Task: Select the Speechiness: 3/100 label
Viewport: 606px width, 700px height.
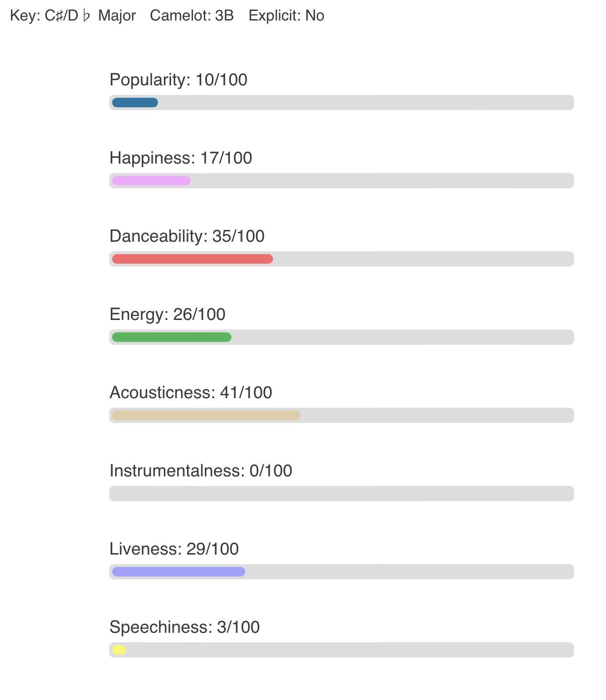Action: (185, 627)
